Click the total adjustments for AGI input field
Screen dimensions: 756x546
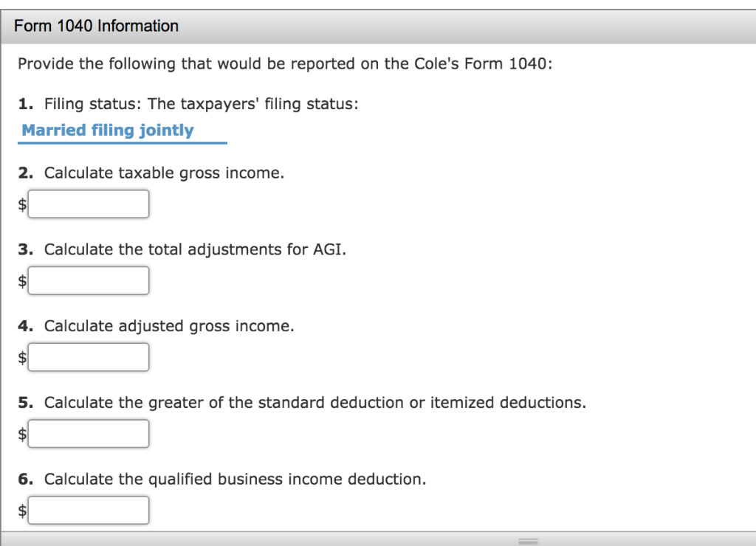coord(89,280)
